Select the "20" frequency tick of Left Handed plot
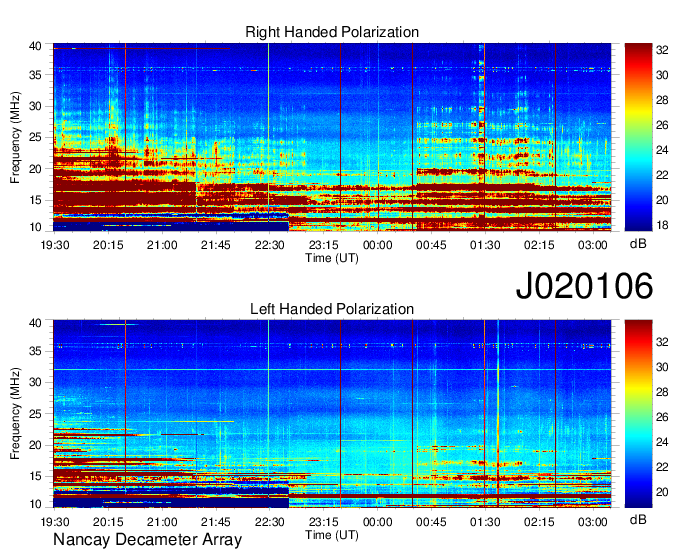The image size is (680, 552). coord(35,445)
